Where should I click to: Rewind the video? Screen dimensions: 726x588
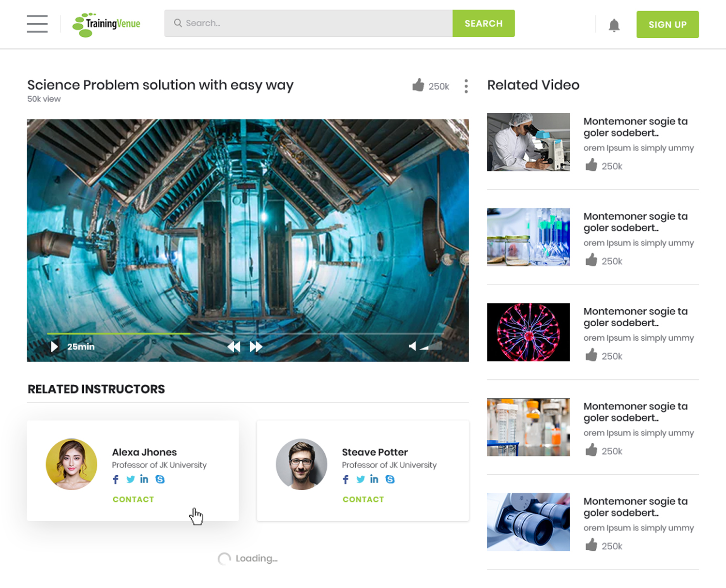pyautogui.click(x=234, y=347)
